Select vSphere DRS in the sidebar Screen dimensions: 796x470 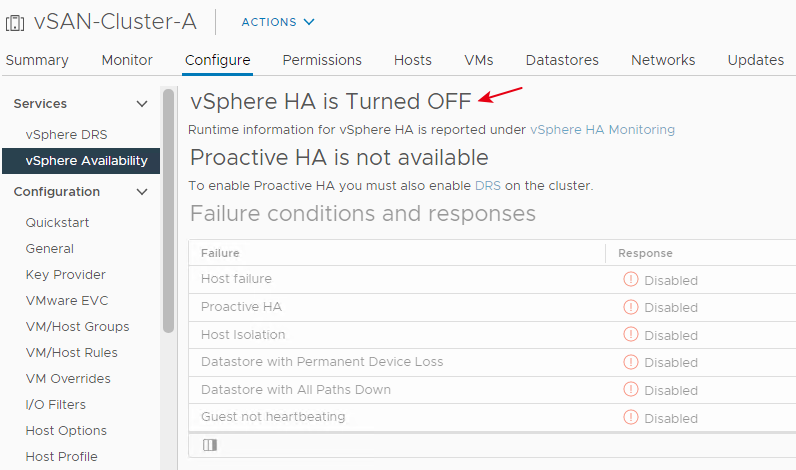[67, 135]
